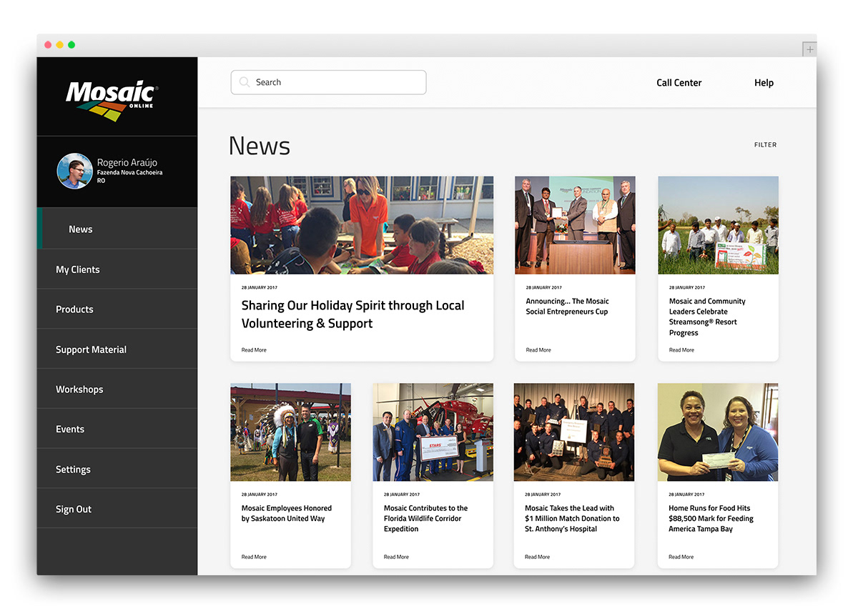This screenshot has height=616, width=858.
Task: Go to My Clients in sidebar
Action: click(x=117, y=269)
